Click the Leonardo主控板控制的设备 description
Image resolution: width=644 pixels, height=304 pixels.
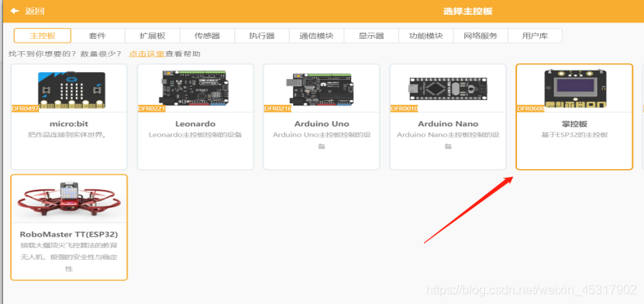tap(195, 135)
